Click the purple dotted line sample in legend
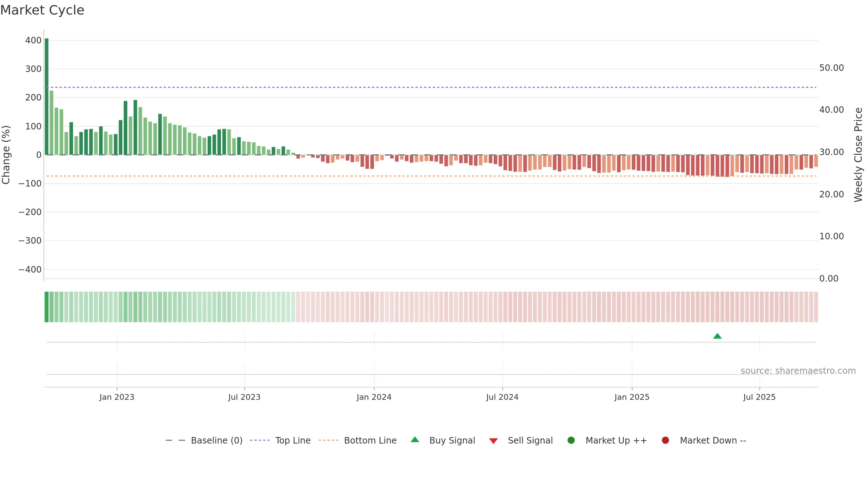 (x=260, y=440)
